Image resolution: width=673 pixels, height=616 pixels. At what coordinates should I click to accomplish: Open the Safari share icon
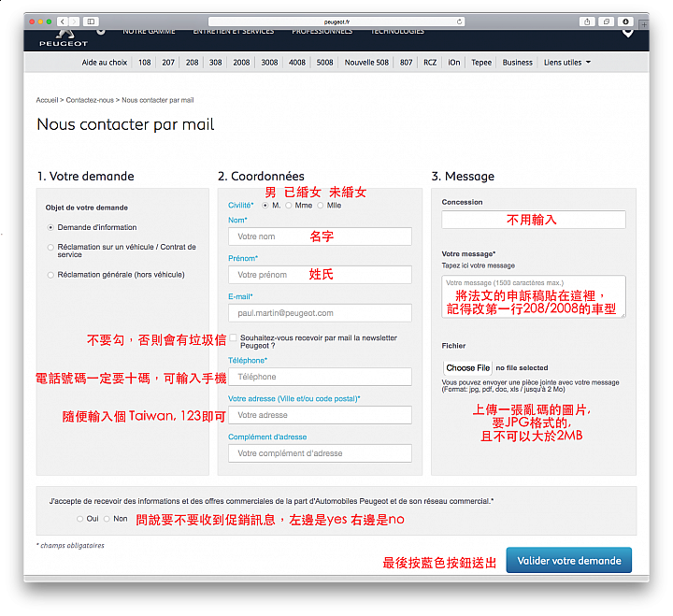[587, 21]
